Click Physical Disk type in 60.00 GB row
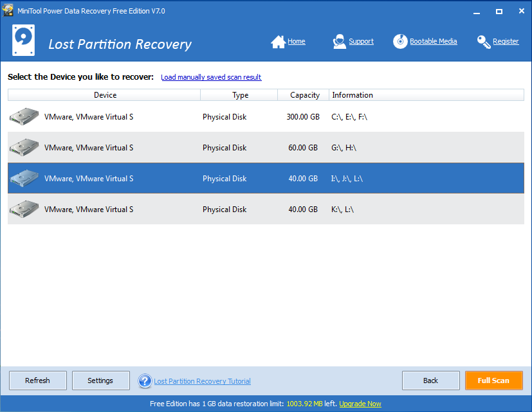 click(x=225, y=147)
